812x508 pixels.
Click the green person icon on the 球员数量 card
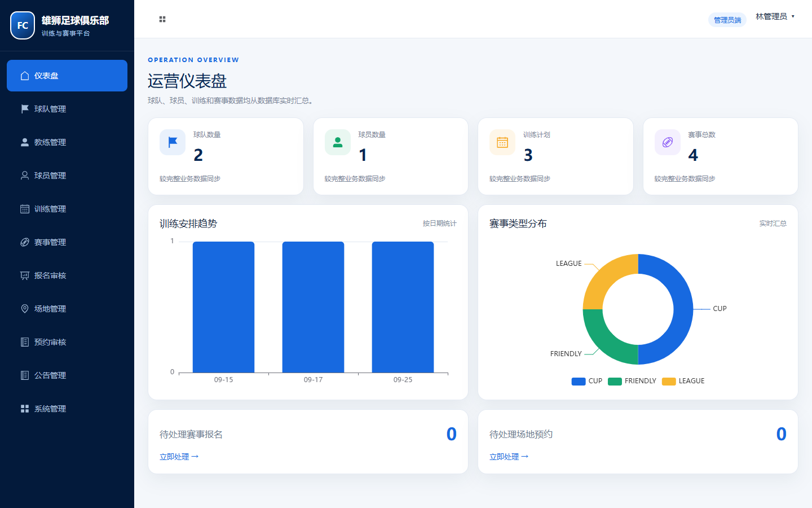(x=338, y=142)
